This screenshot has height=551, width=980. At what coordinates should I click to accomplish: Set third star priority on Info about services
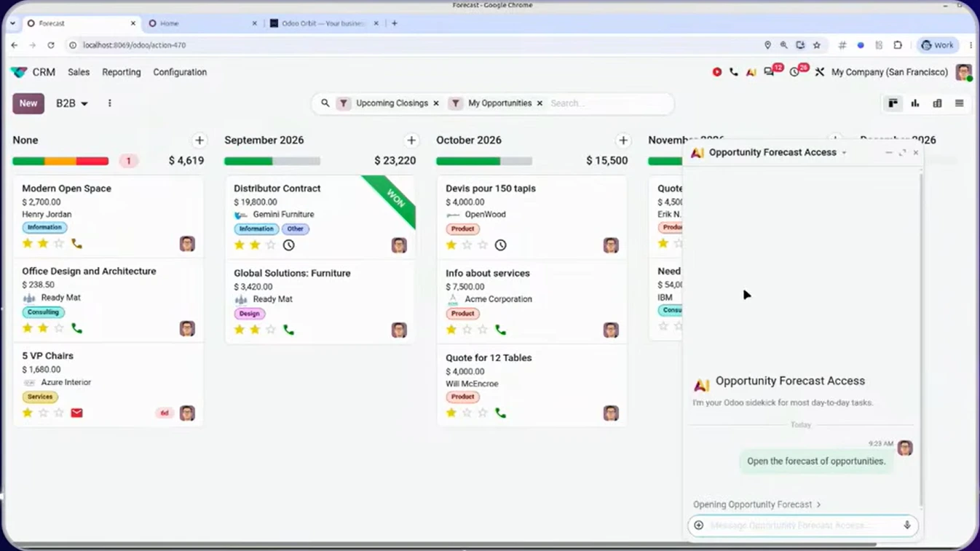pyautogui.click(x=483, y=330)
